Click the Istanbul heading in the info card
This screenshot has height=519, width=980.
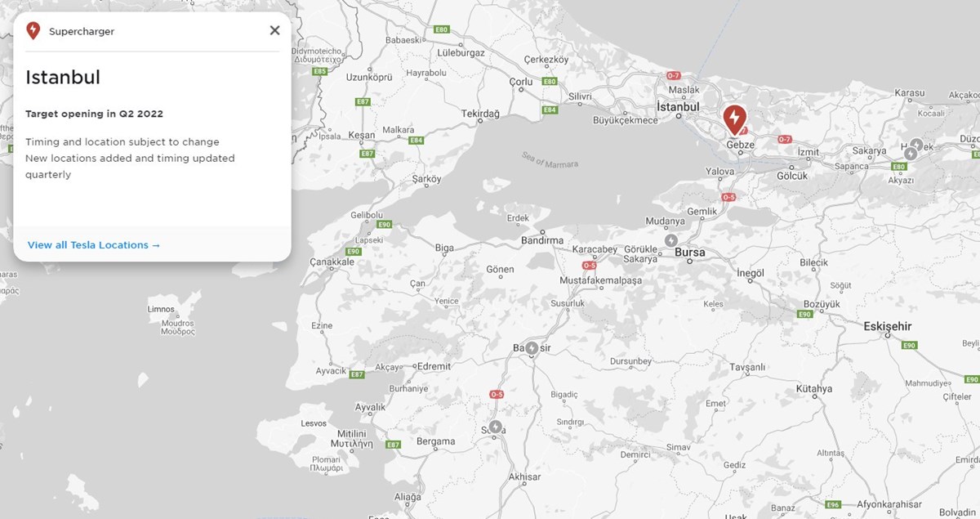63,78
